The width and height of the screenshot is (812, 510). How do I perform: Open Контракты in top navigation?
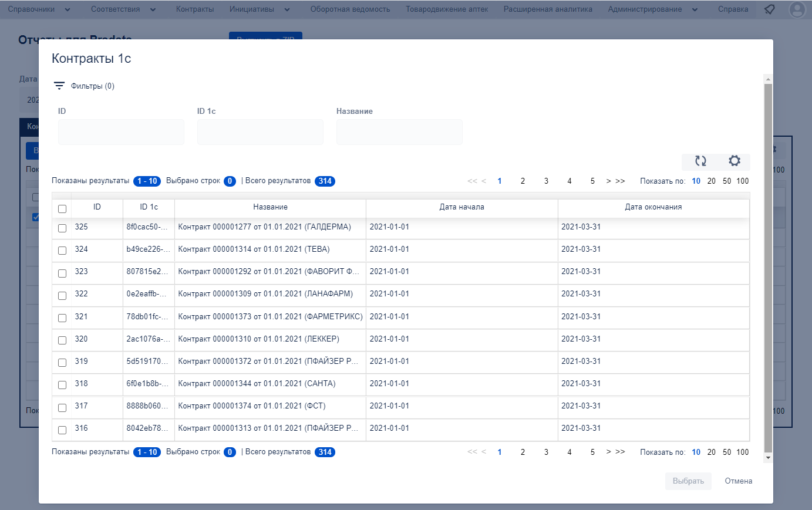coord(195,9)
